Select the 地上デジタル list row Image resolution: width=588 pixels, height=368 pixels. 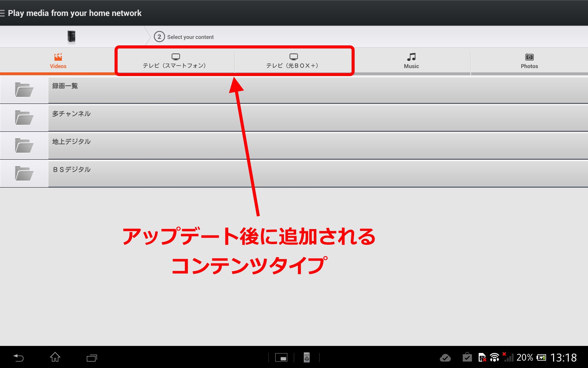coord(294,146)
